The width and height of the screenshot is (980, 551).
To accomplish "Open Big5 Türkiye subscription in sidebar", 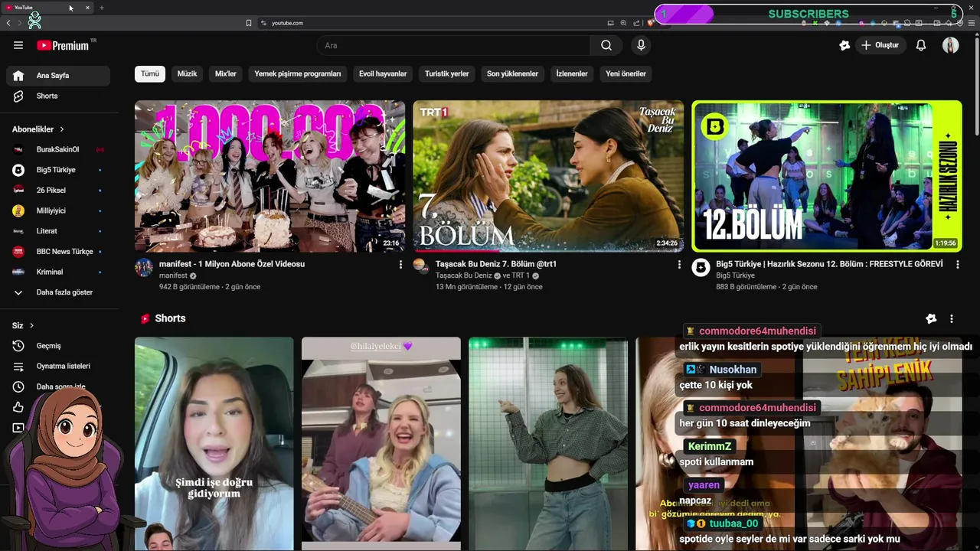I will tap(58, 170).
